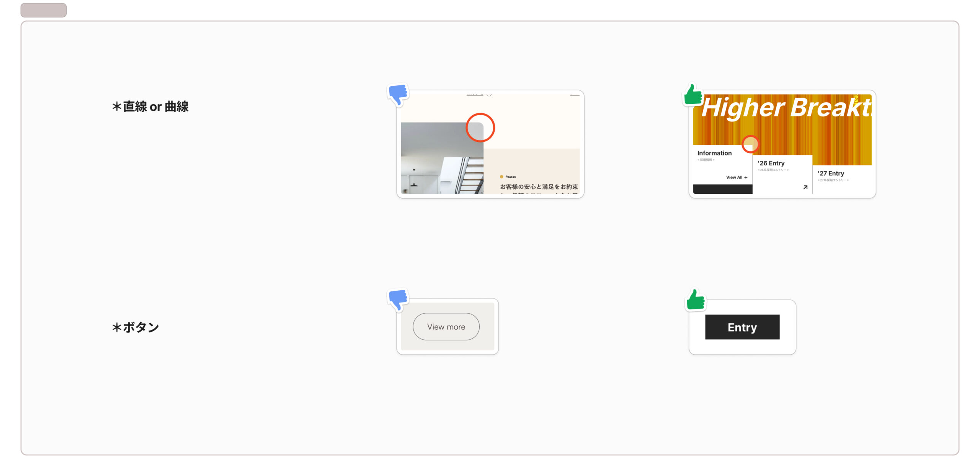This screenshot has height=476, width=980.
Task: Click the gray label tab above the frame
Action: pyautogui.click(x=43, y=10)
